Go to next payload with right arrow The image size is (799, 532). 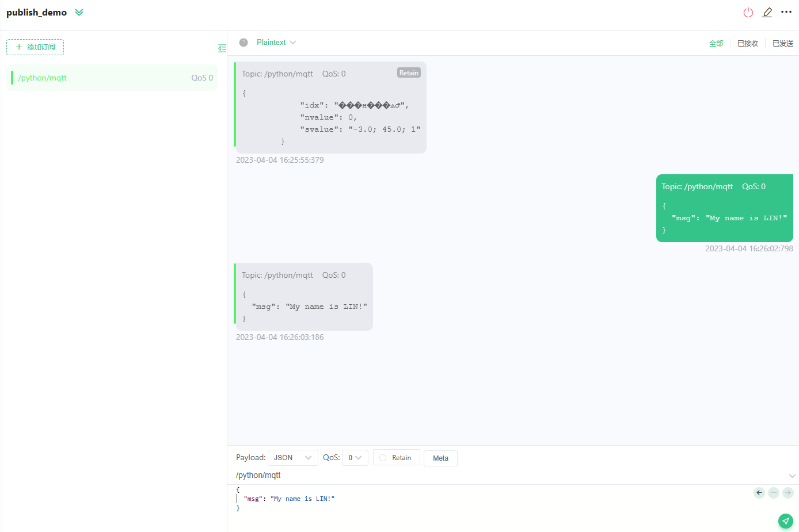click(788, 493)
